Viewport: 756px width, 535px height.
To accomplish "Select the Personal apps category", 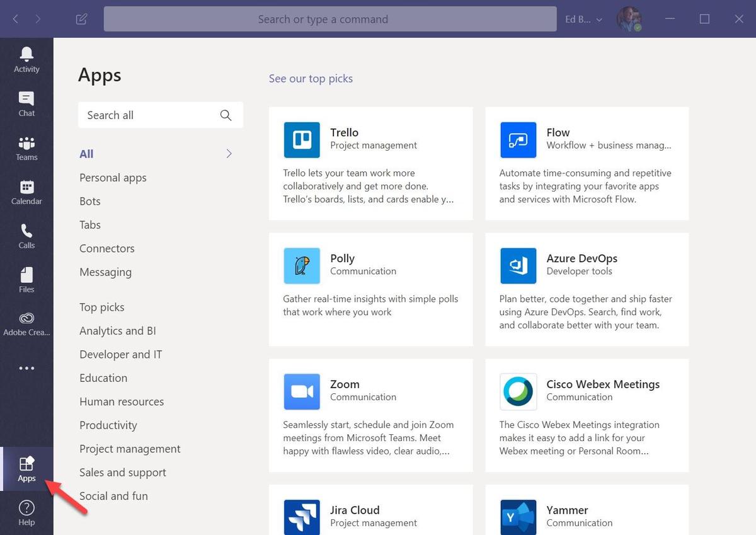I will pyautogui.click(x=113, y=178).
